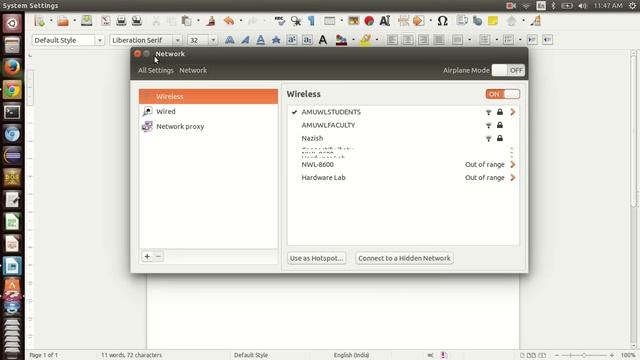Open Hardware Lab network details arrow

513,178
